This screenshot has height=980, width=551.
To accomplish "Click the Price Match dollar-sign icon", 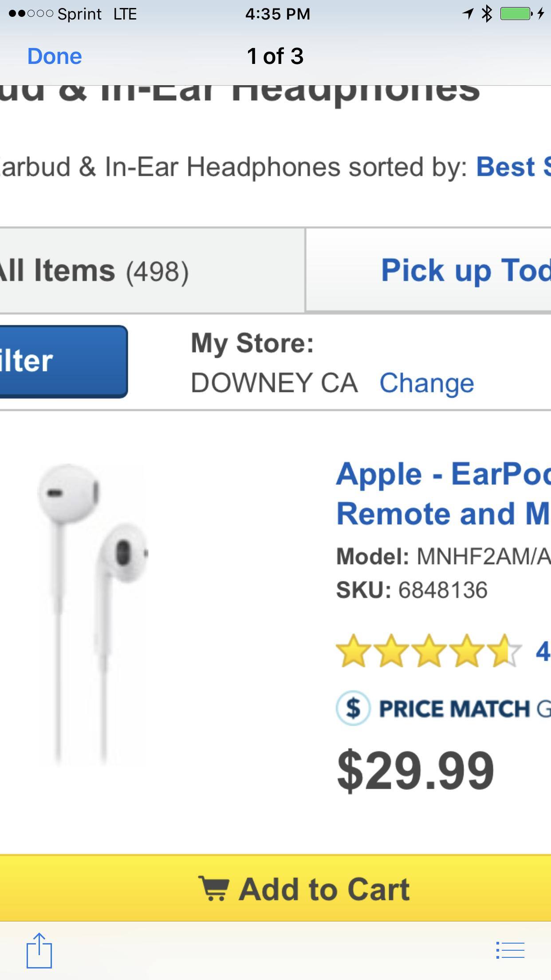I will [353, 708].
